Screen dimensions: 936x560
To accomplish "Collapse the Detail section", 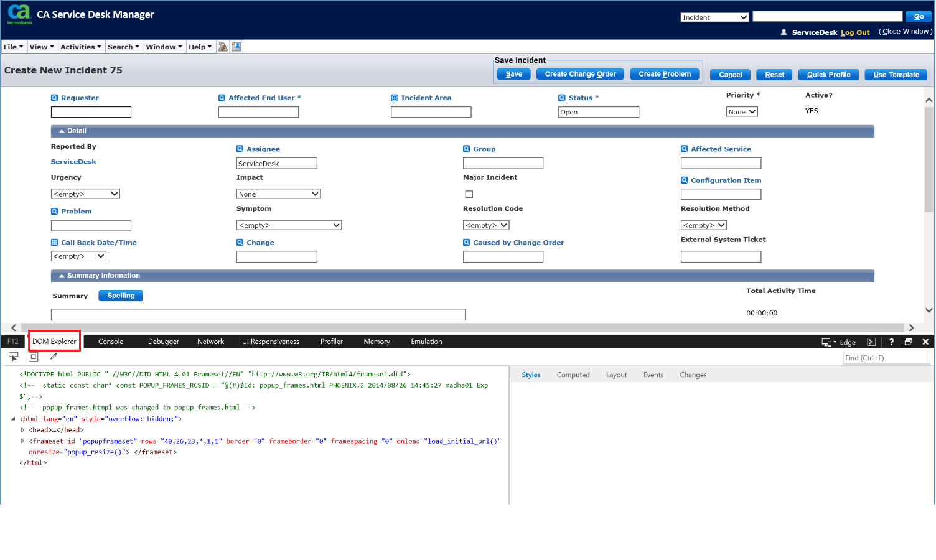I will coord(62,131).
